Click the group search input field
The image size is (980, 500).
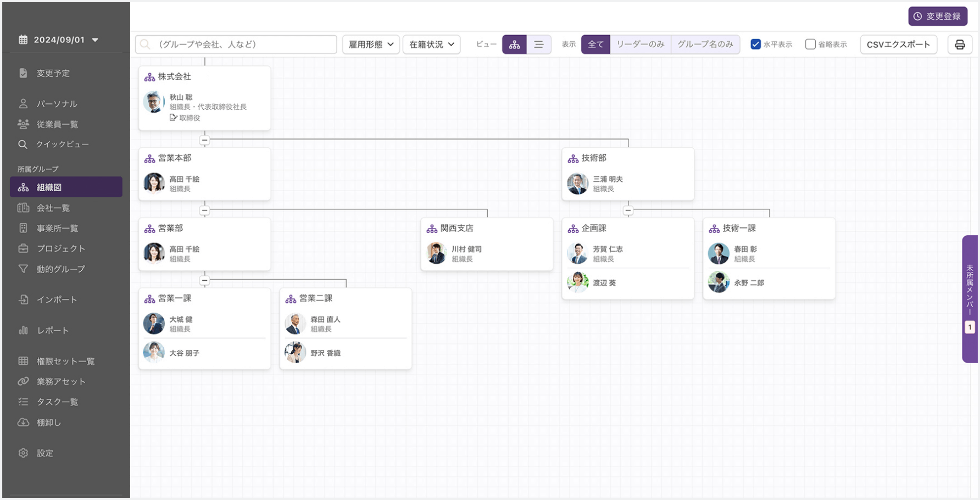click(236, 44)
